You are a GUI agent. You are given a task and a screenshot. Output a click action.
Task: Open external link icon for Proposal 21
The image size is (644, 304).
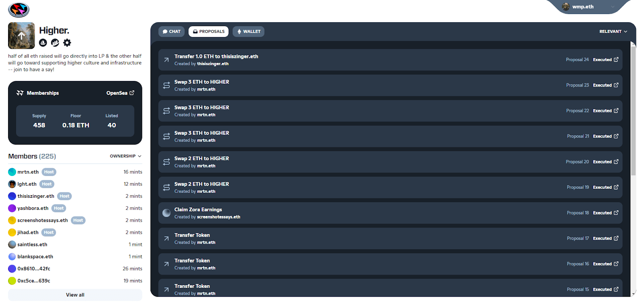[x=616, y=136]
